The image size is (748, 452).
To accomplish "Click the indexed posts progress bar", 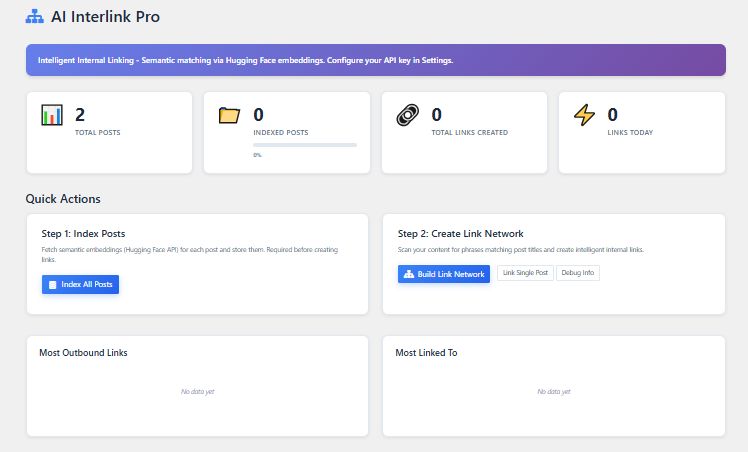I will click(x=305, y=145).
